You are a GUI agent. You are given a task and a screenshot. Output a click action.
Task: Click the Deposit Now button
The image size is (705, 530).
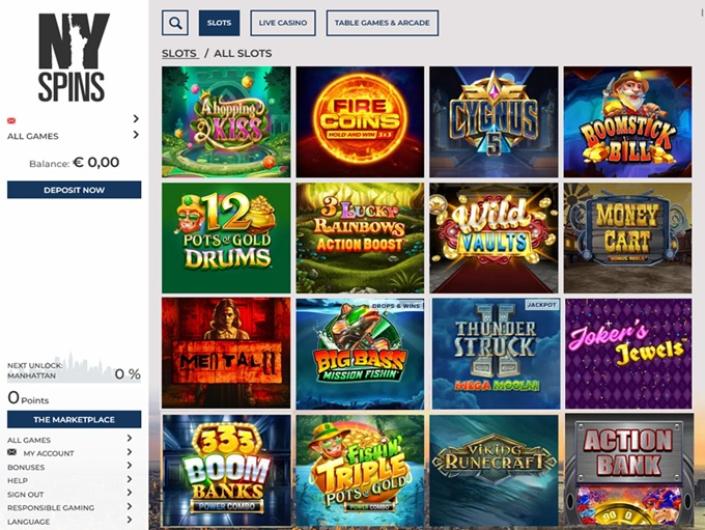click(x=74, y=190)
